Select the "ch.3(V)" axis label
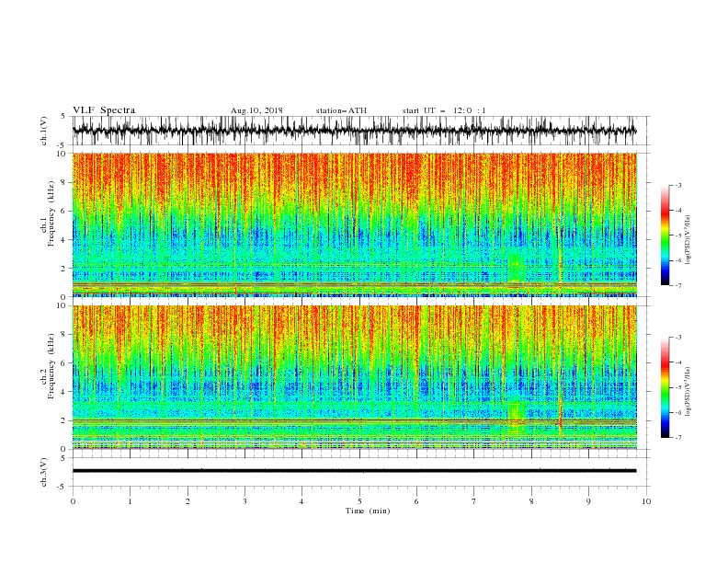The width and height of the screenshot is (728, 563). tap(44, 472)
